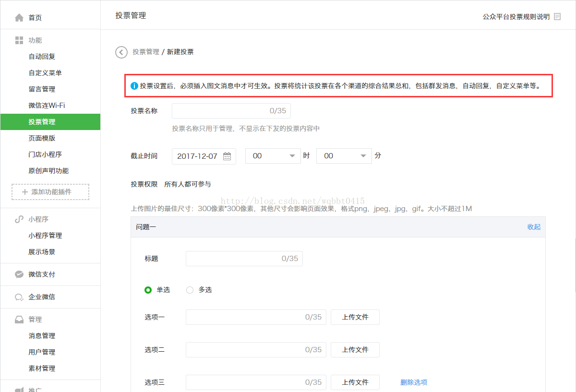Click the 投票管理 breadcrumb link
This screenshot has width=576, height=392.
pyautogui.click(x=146, y=52)
